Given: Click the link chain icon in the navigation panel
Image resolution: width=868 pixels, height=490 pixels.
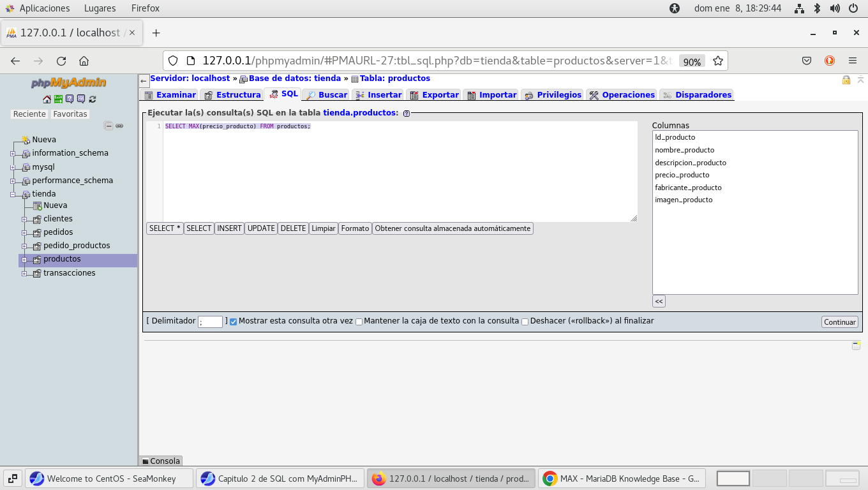Looking at the screenshot, I should 119,126.
